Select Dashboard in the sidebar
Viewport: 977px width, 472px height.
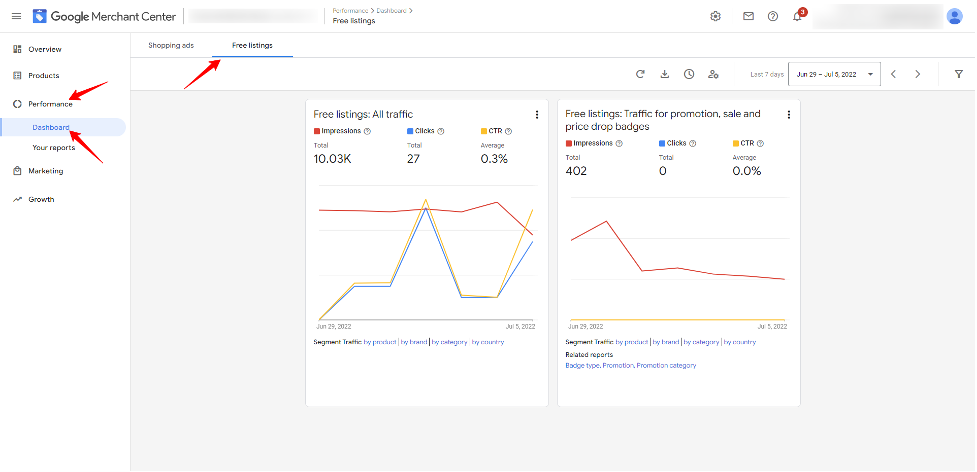click(x=51, y=127)
